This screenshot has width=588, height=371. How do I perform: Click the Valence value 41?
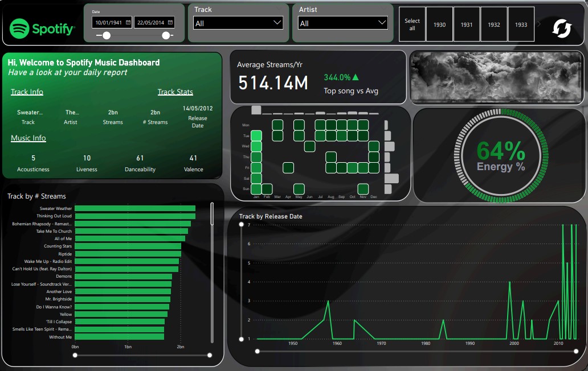click(193, 158)
